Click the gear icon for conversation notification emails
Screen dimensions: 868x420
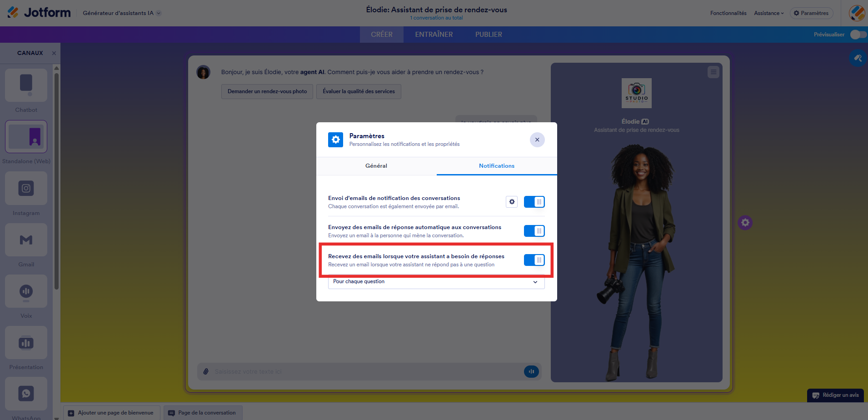coord(512,202)
